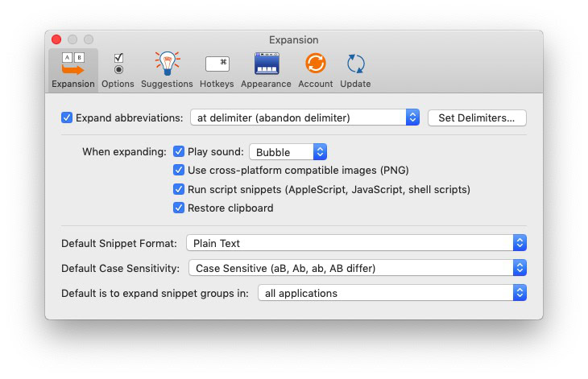
Task: Open the Account sync icon
Action: pyautogui.click(x=316, y=63)
